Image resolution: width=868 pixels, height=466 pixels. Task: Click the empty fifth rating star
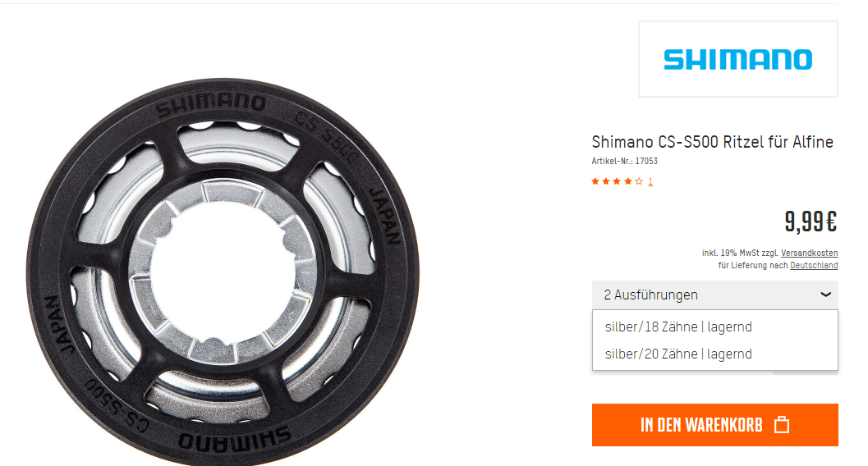(639, 181)
